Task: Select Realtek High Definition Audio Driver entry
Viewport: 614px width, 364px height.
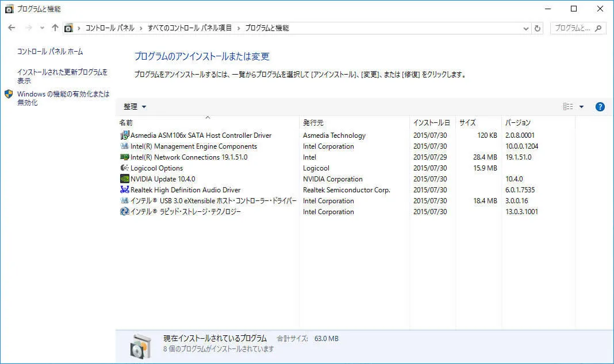Action: click(x=186, y=190)
